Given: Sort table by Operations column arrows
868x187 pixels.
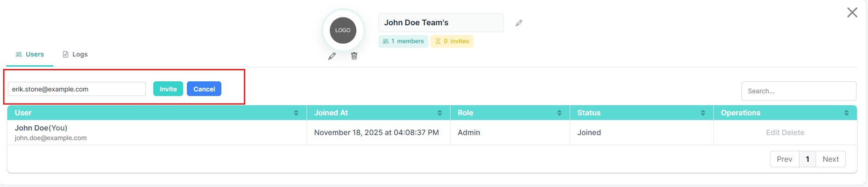Looking at the screenshot, I should 846,113.
